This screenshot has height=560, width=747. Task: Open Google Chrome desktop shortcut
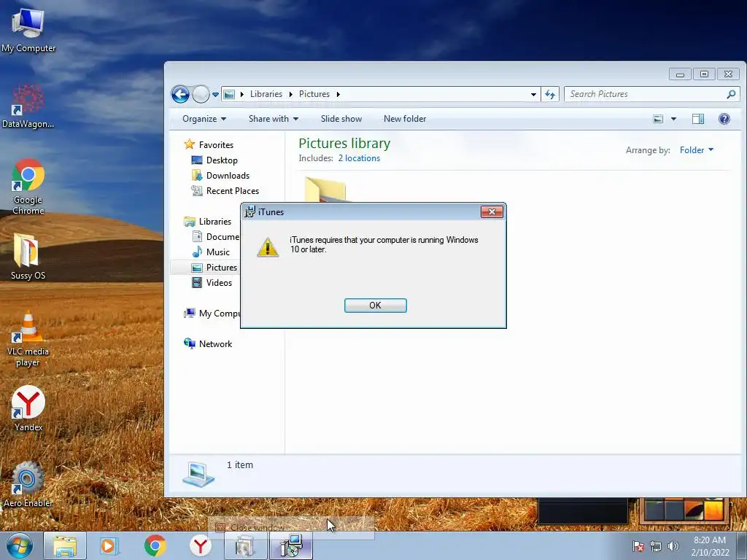(x=28, y=187)
